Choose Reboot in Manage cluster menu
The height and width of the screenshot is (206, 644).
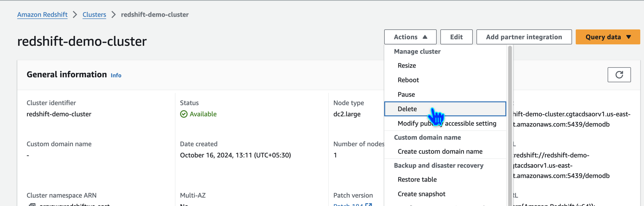tap(408, 80)
